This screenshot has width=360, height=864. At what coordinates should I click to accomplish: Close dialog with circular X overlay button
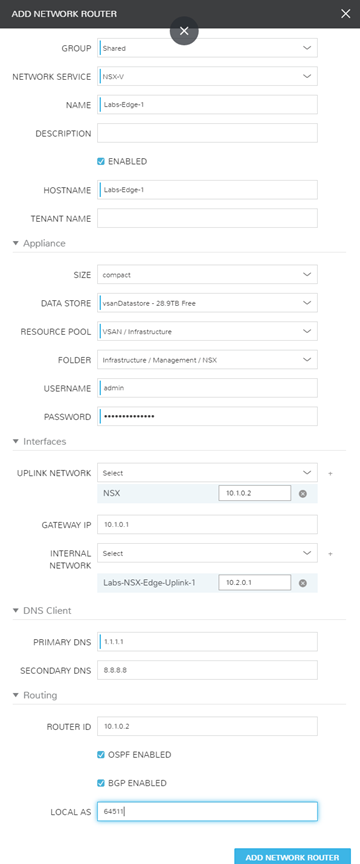pos(184,31)
